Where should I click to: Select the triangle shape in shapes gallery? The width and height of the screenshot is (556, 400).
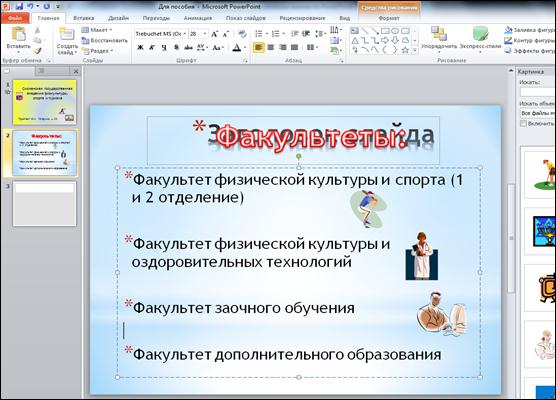coord(355,41)
